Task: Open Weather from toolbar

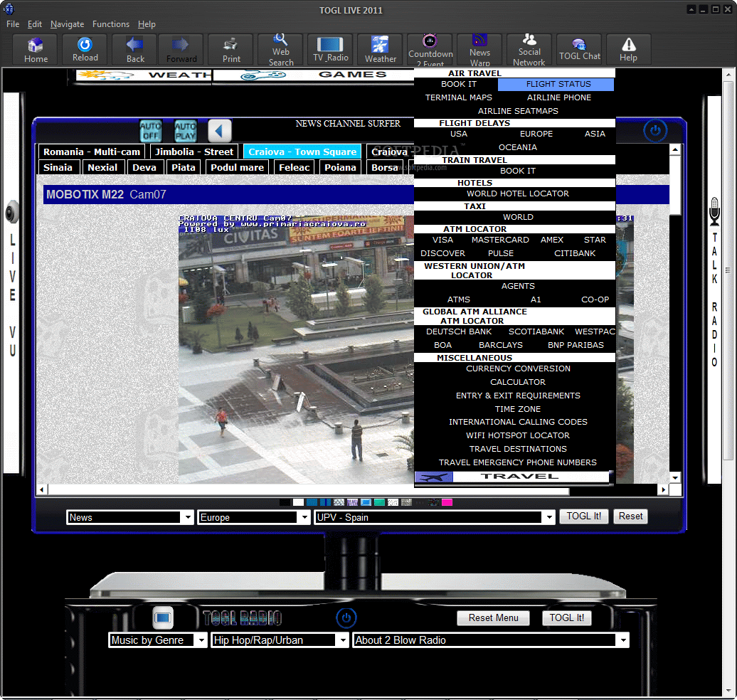Action: pyautogui.click(x=381, y=49)
